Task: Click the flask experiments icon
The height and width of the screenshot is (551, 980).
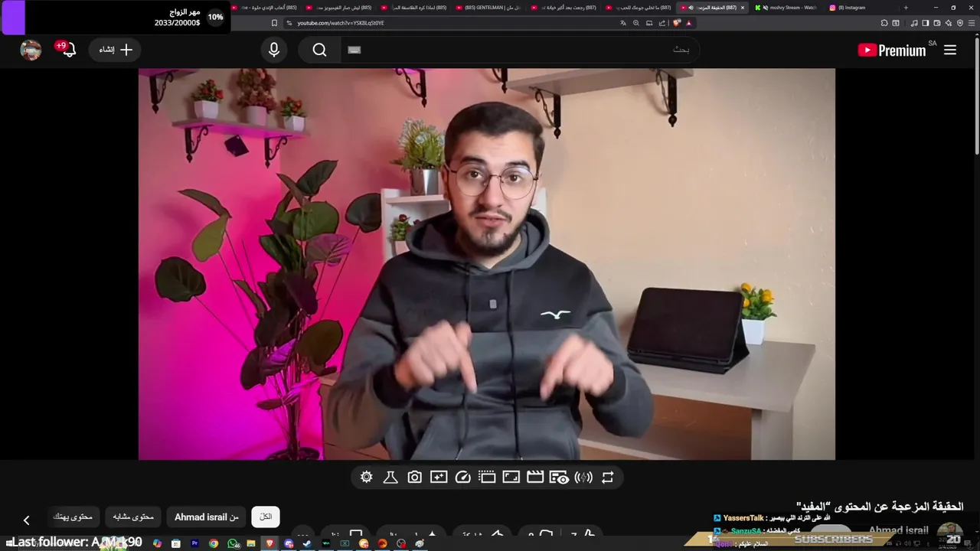Action: (x=390, y=478)
